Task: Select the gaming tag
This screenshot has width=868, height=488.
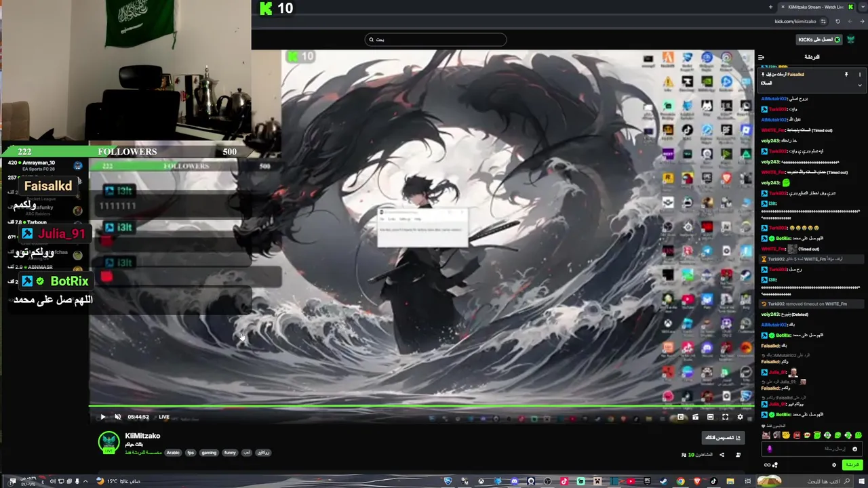Action: pyautogui.click(x=209, y=452)
